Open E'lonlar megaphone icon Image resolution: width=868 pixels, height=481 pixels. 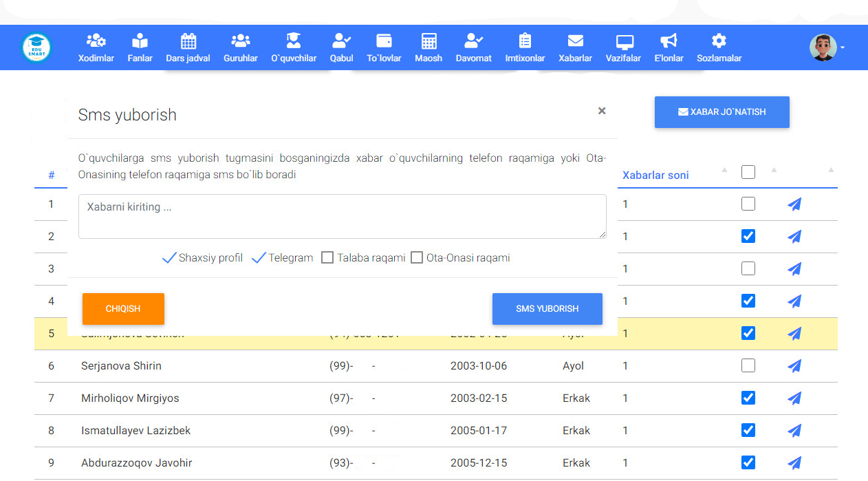pos(669,41)
